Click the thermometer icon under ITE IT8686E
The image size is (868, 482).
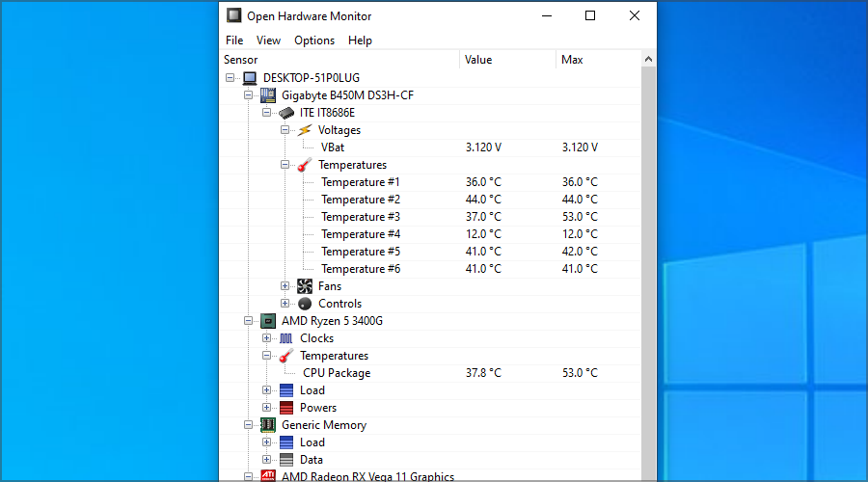click(305, 165)
